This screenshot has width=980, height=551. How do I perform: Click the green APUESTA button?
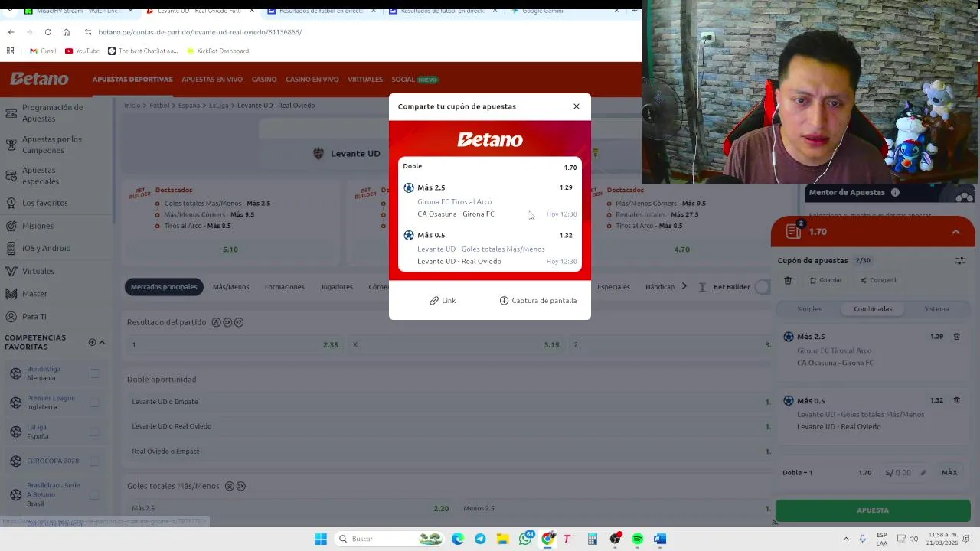click(x=873, y=510)
